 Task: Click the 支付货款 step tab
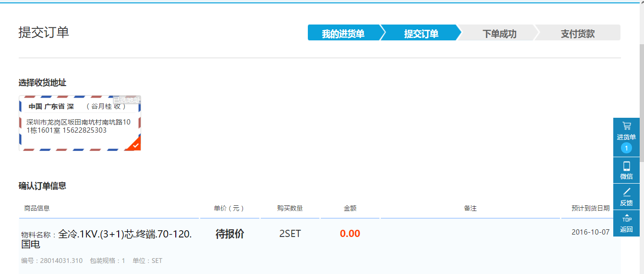[x=577, y=34]
